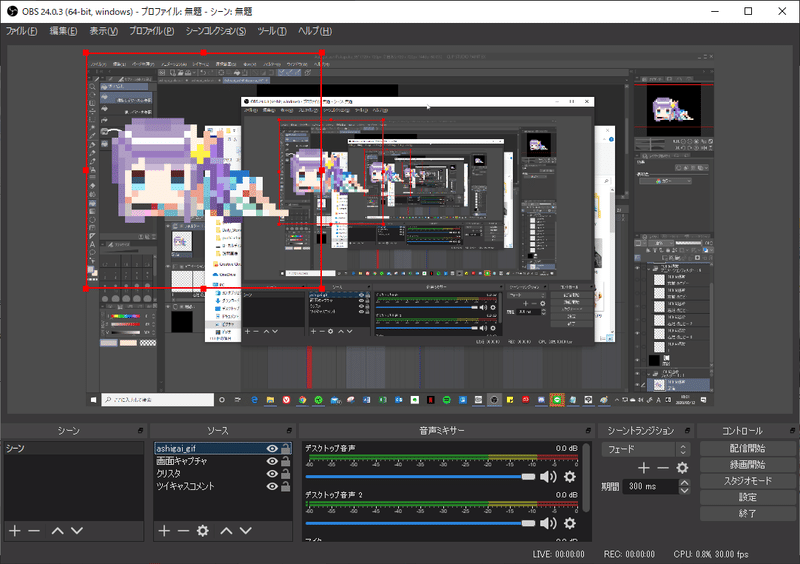Viewport: 800px width, 564px height.
Task: Mute デスクトップ音声 with its speaker icon
Action: click(x=548, y=477)
